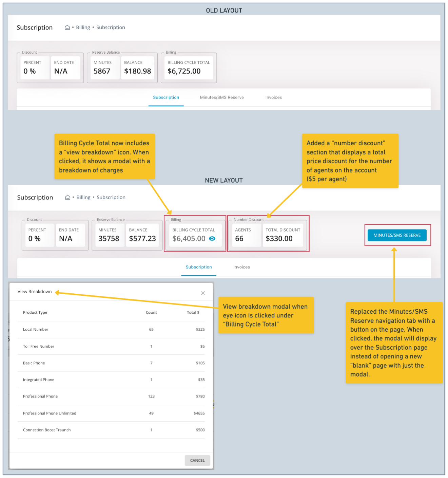Click the $577.23 reserve balance value

pos(142,239)
